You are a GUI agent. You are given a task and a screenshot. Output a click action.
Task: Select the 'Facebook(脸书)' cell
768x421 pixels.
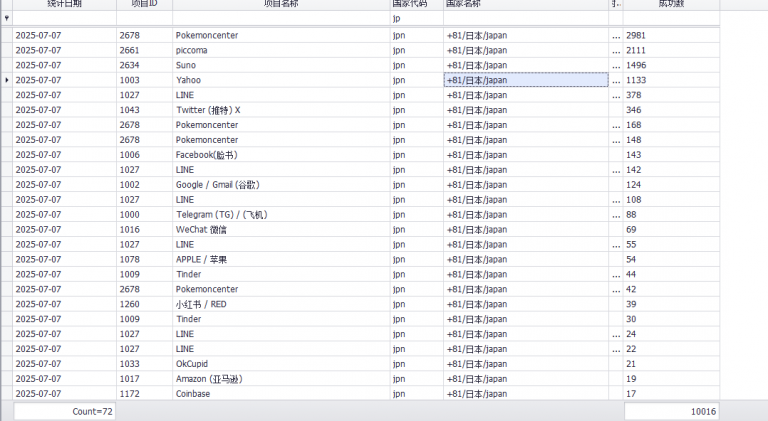tap(281, 155)
